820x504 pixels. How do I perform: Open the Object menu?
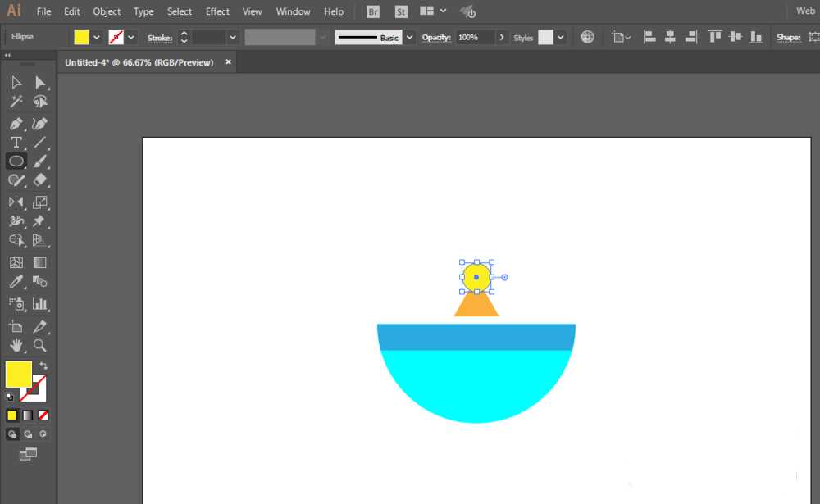(x=107, y=11)
